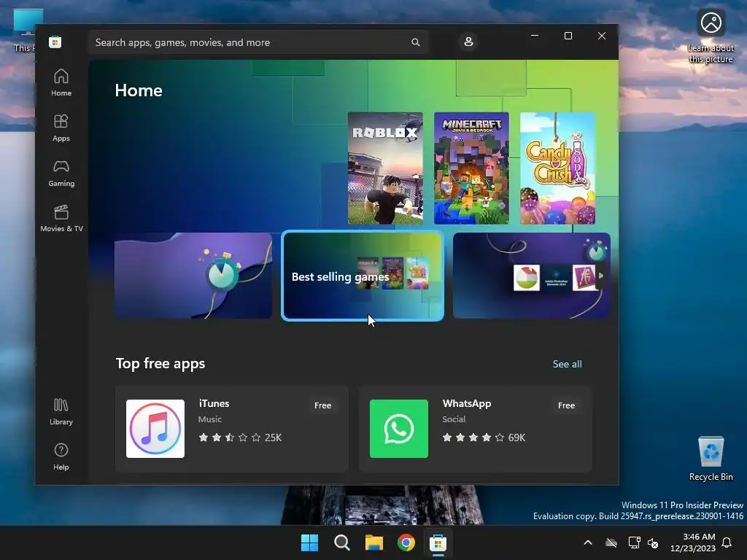Open the clock showing 3:46 AM

click(x=693, y=542)
